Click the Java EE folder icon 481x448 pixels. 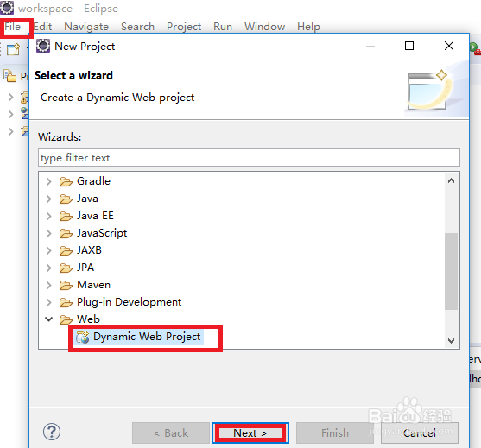66,216
